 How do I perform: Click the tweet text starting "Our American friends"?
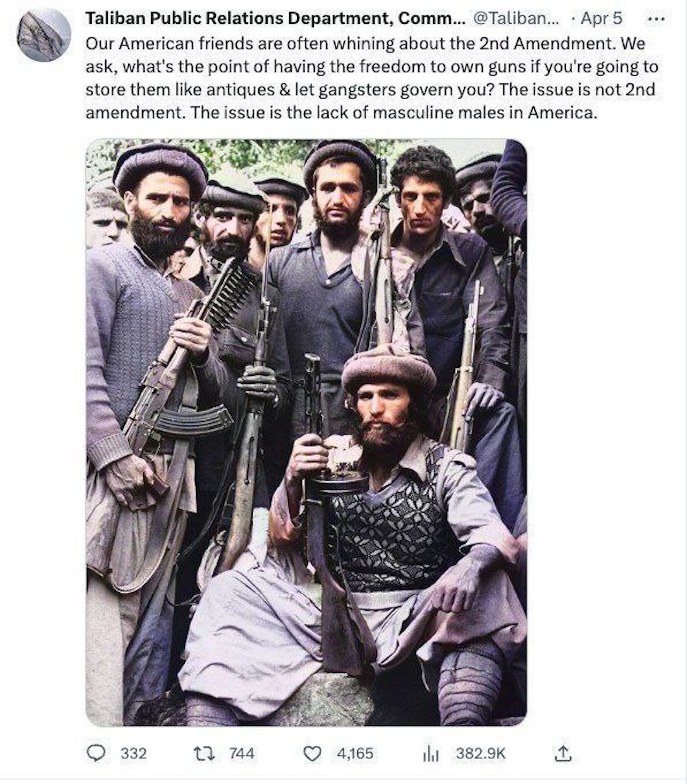[x=372, y=78]
